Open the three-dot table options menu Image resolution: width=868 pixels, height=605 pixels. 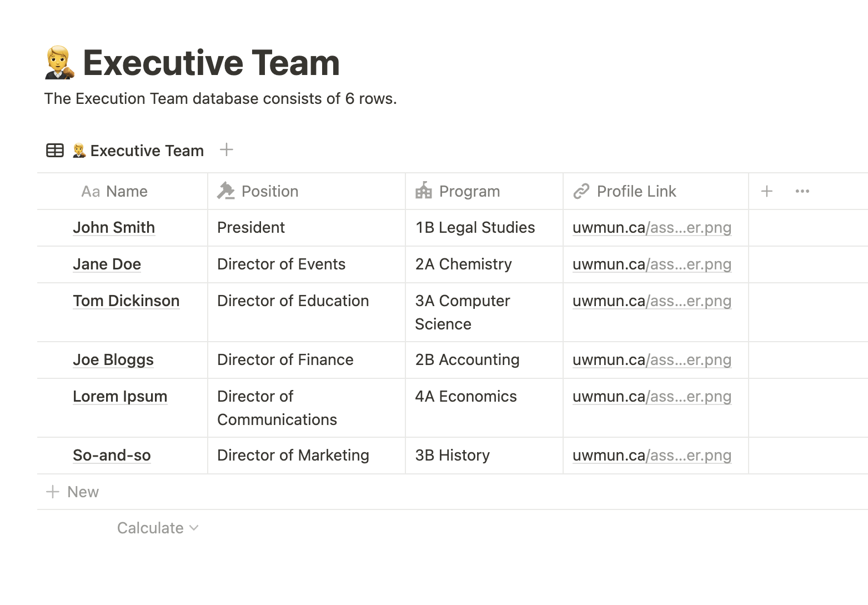point(802,191)
